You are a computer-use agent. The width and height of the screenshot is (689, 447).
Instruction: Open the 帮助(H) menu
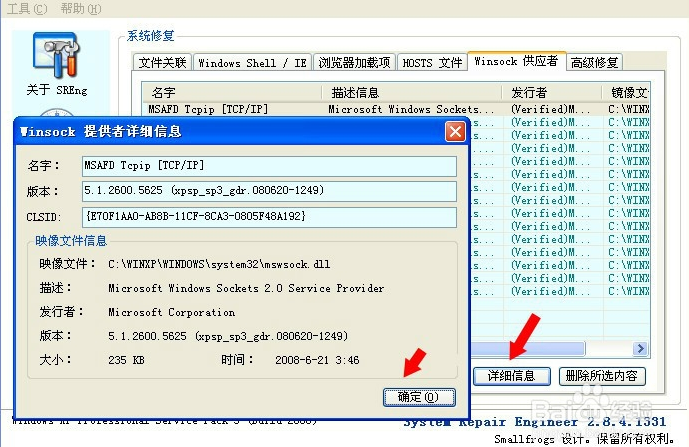81,8
